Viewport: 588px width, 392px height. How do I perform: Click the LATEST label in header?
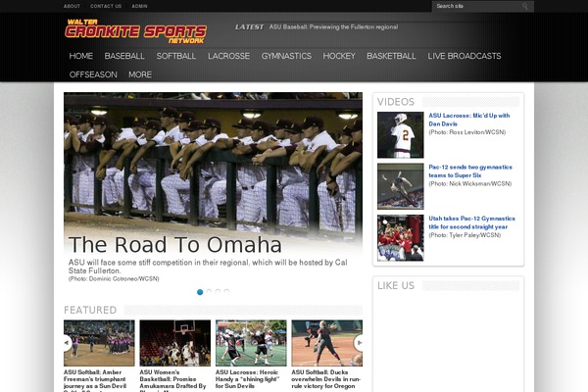click(x=249, y=27)
